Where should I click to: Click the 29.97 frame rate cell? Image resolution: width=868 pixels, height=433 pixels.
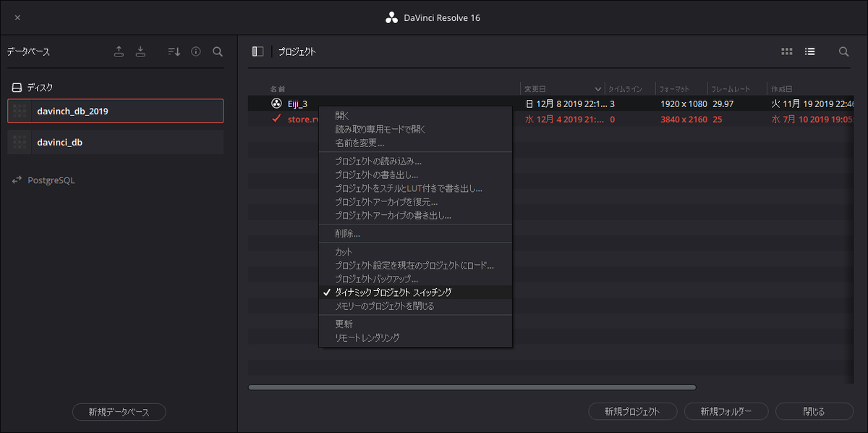tap(723, 104)
